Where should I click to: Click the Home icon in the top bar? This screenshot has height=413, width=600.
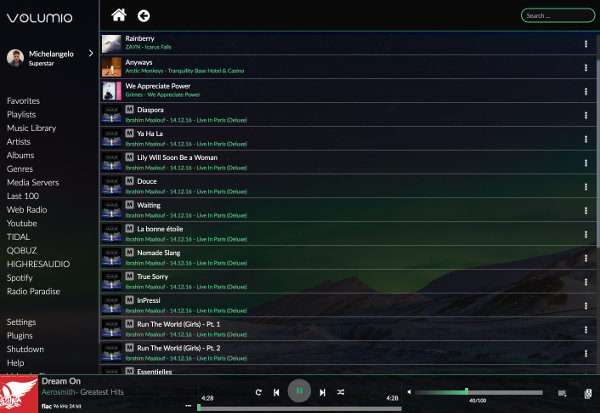tap(119, 15)
